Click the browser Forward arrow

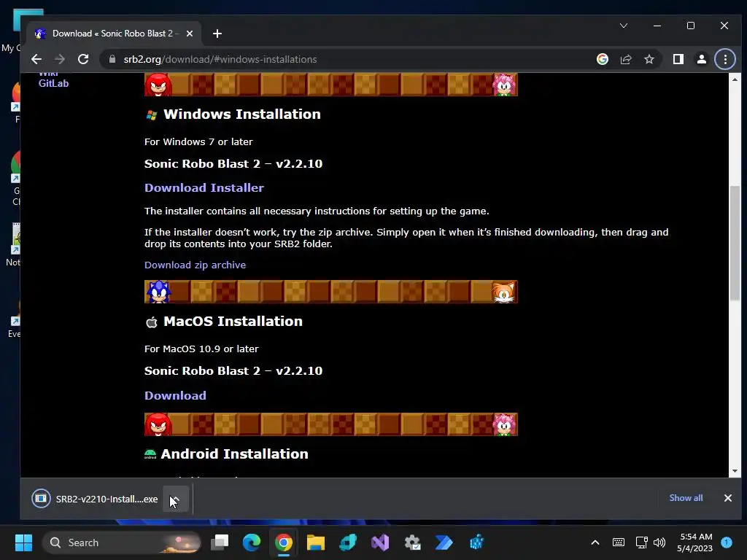click(60, 59)
